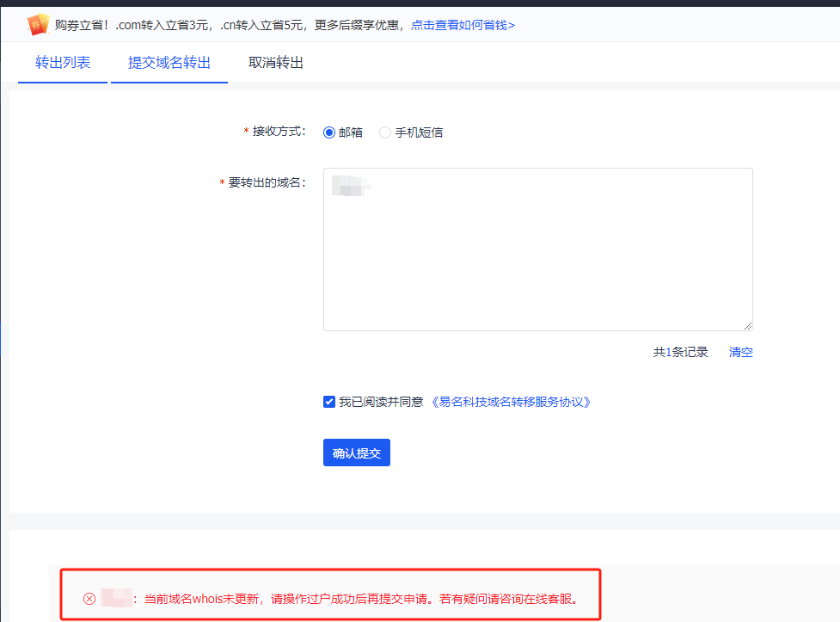Click the 接收方式 field label
The height and width of the screenshot is (622, 840).
(279, 132)
